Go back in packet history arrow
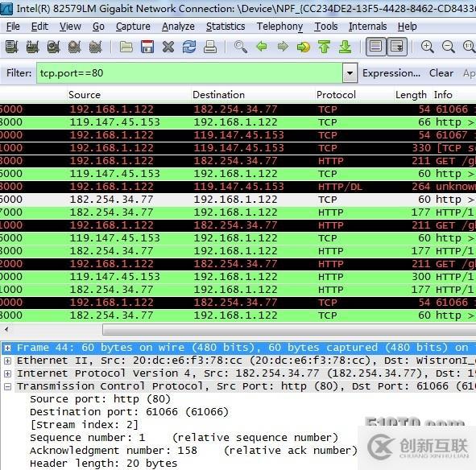The image size is (476, 470). tap(262, 47)
